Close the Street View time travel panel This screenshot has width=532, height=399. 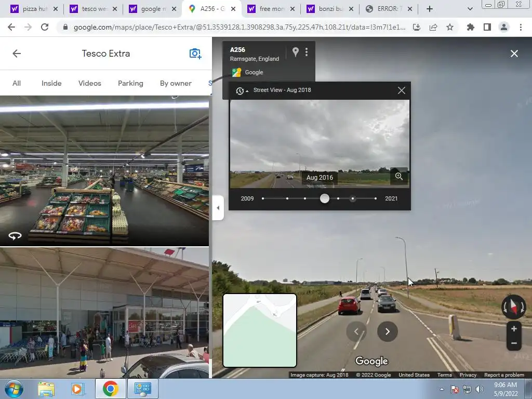[402, 90]
